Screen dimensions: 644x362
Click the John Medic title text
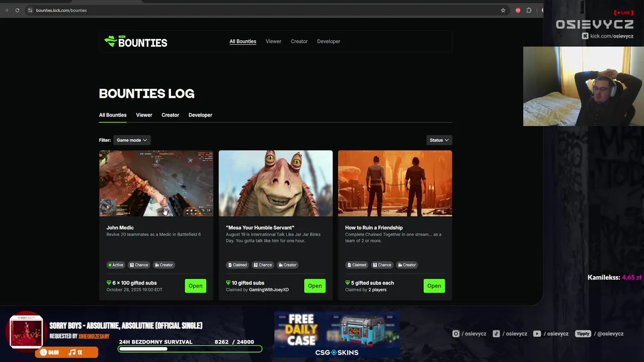[x=120, y=228]
